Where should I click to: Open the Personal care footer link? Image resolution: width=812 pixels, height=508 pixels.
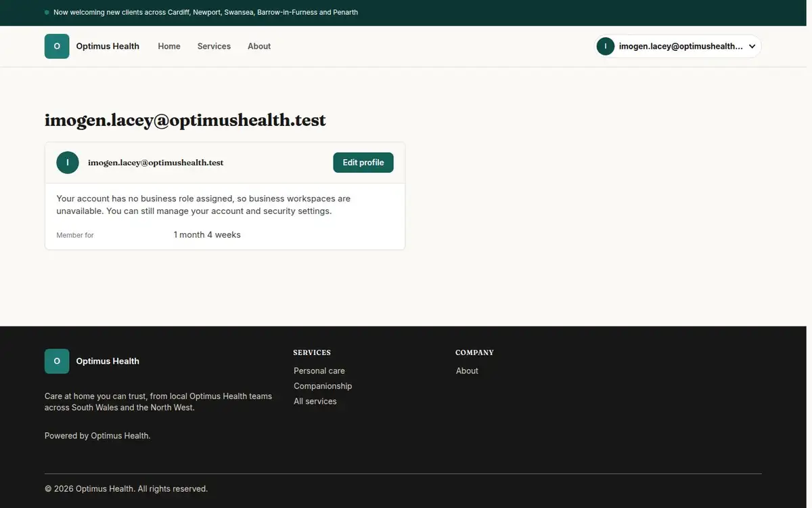(319, 371)
